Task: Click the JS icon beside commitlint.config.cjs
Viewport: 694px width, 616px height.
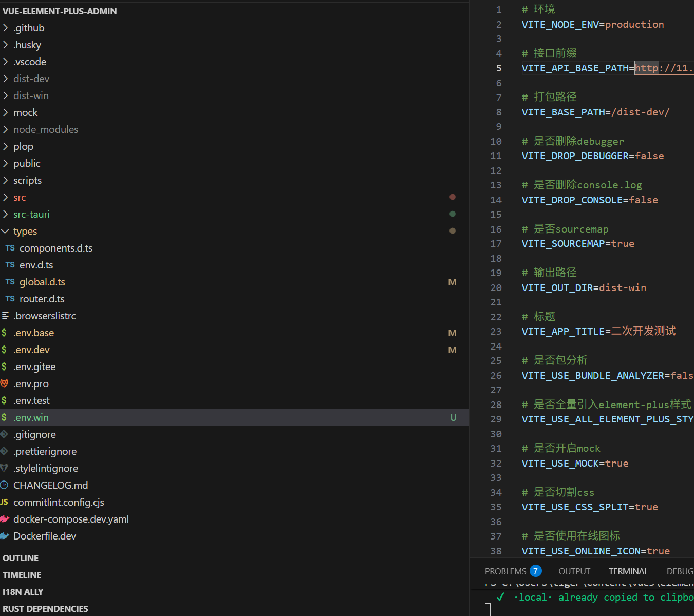Action: tap(4, 502)
